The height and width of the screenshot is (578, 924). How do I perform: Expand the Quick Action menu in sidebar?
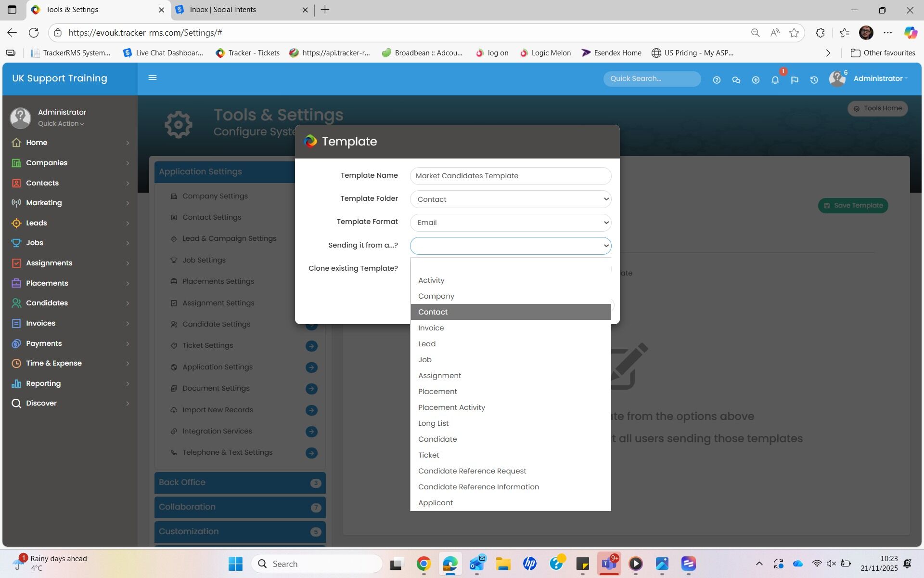pos(61,124)
